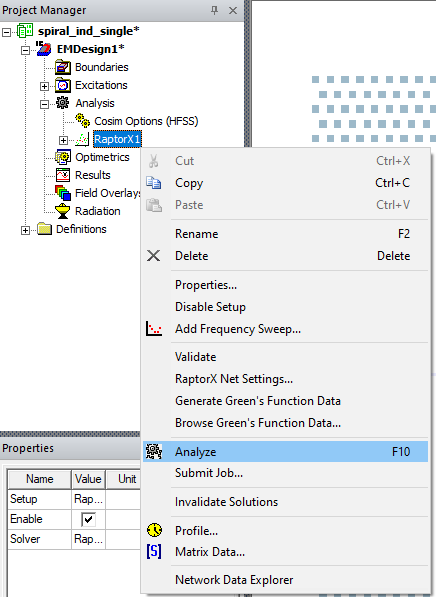The image size is (436, 597).
Task: Click the Properties panel title
Action: point(28,448)
